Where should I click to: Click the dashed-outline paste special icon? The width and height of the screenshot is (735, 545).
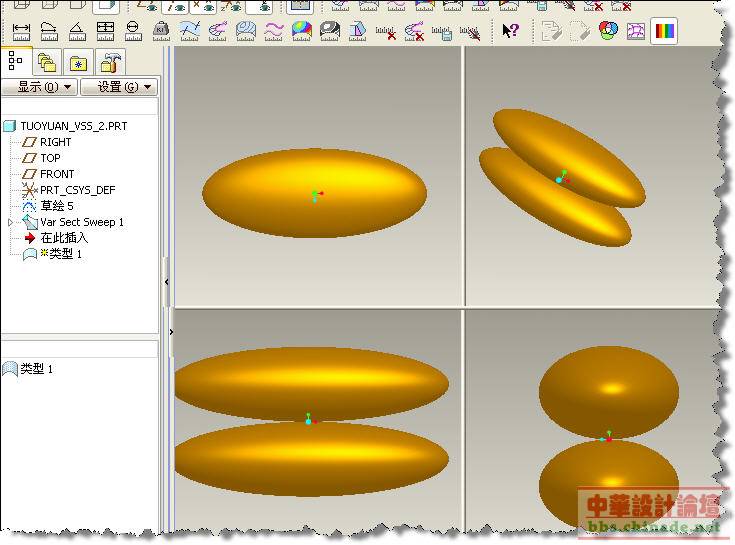(580, 31)
